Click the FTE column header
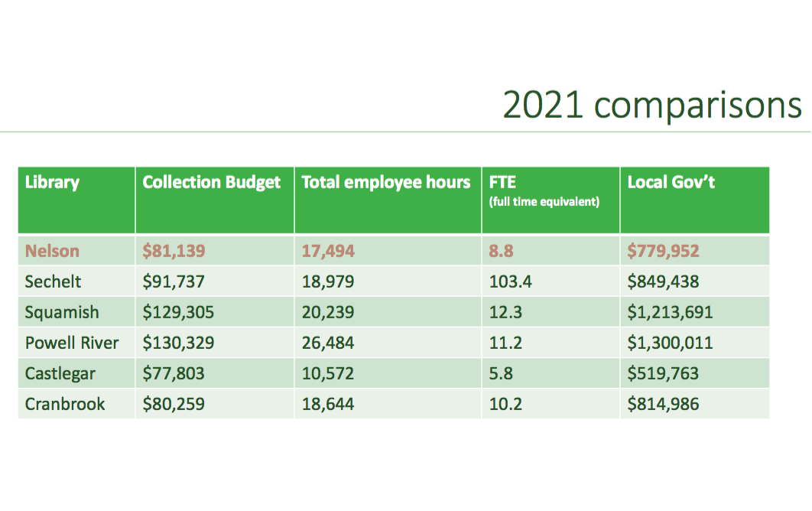The height and width of the screenshot is (511, 812). point(502,183)
